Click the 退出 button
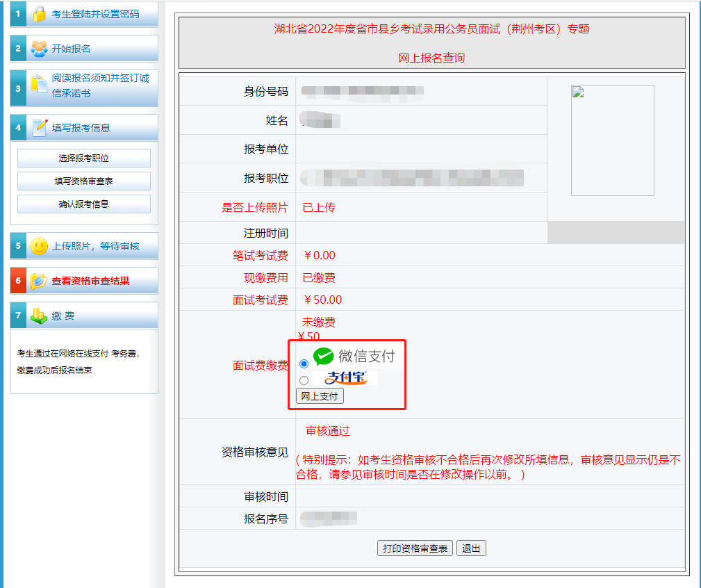 471,548
